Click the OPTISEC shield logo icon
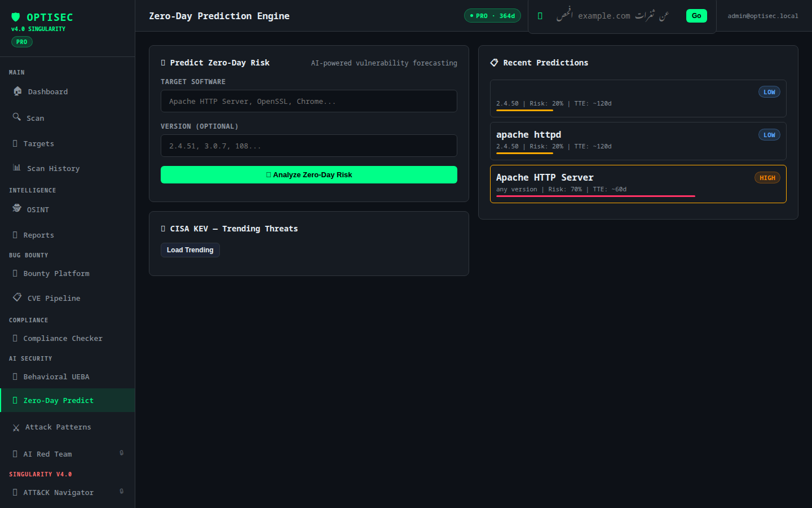Image resolution: width=812 pixels, height=508 pixels. pyautogui.click(x=16, y=17)
